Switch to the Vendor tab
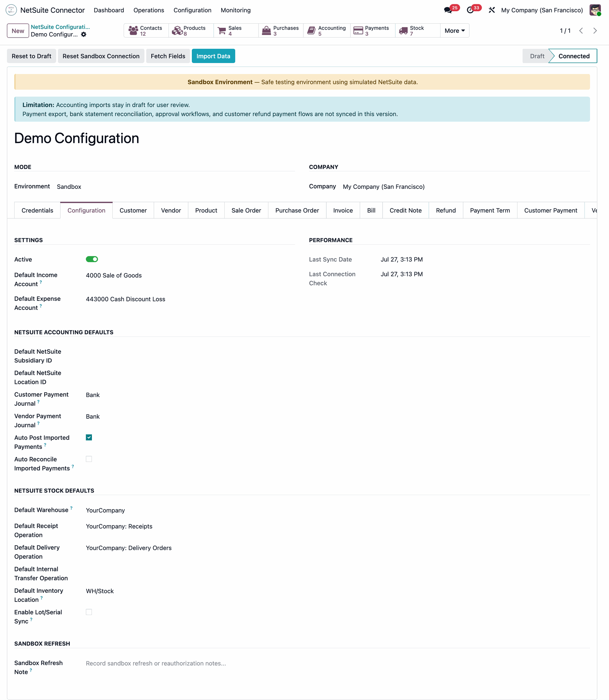 (x=171, y=210)
